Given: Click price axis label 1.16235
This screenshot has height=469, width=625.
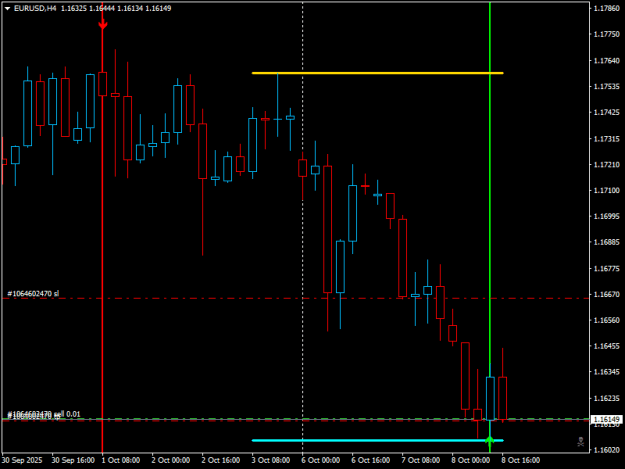Looking at the screenshot, I should click(607, 398).
